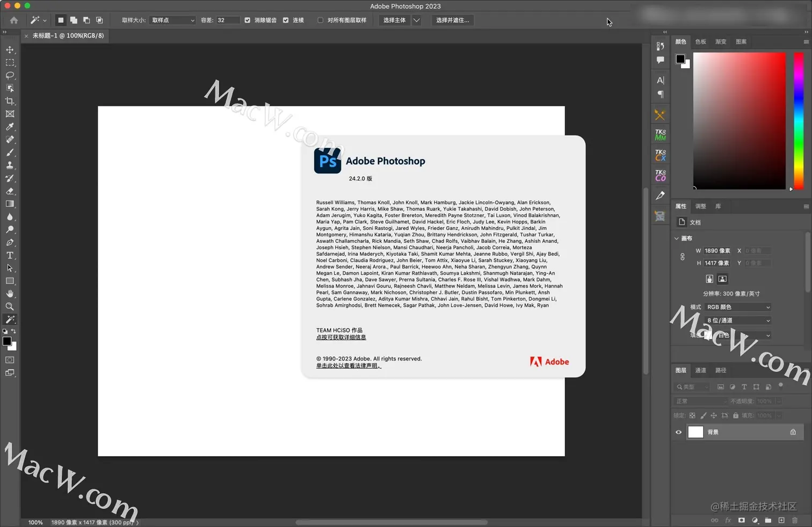
Task: Open the History panel icon
Action: [660, 46]
